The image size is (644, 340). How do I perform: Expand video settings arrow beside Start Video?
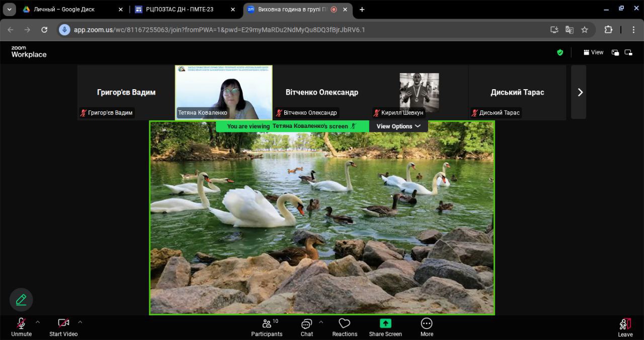point(80,322)
